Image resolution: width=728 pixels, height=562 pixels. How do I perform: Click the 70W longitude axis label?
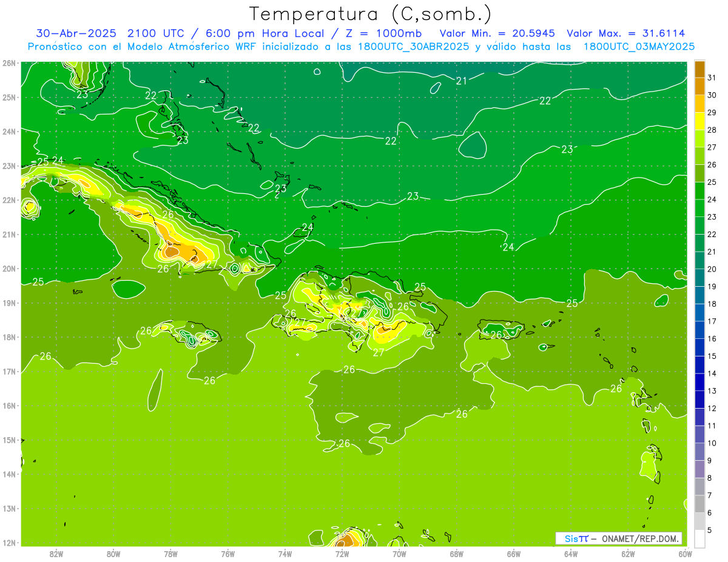(399, 554)
